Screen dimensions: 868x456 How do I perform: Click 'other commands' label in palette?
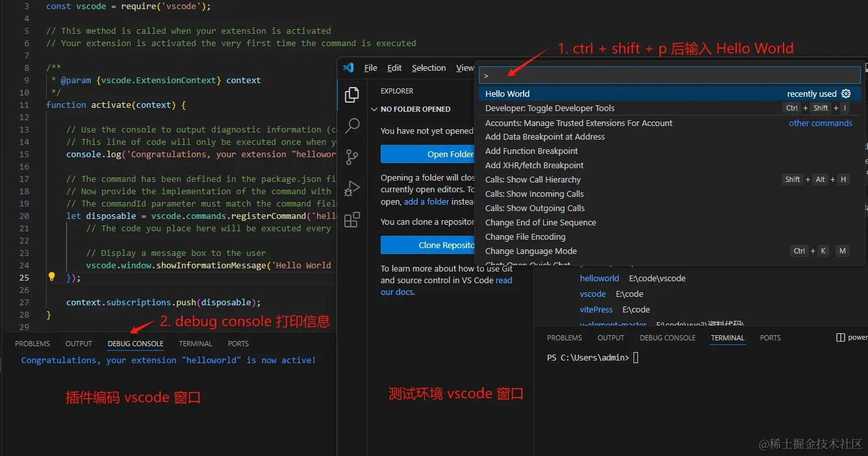(x=821, y=123)
